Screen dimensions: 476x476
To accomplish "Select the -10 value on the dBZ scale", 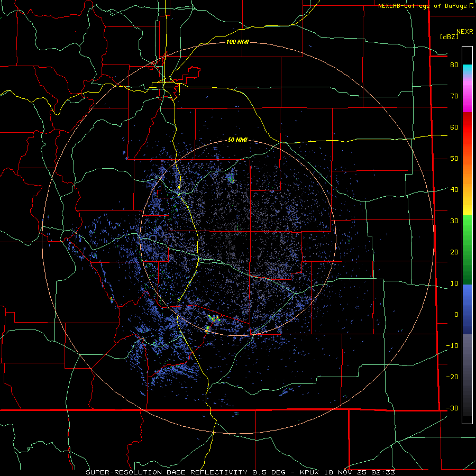I will pyautogui.click(x=452, y=345).
